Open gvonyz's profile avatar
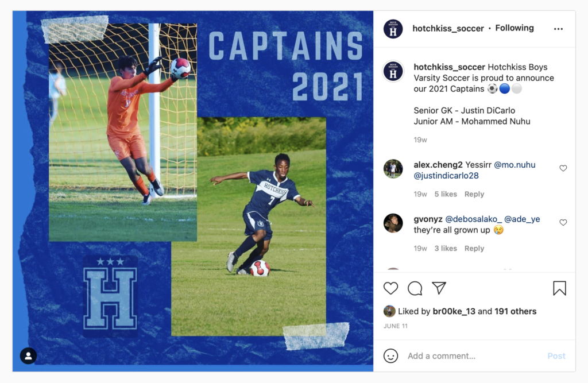Viewport: 588px width, 383px height. (393, 223)
